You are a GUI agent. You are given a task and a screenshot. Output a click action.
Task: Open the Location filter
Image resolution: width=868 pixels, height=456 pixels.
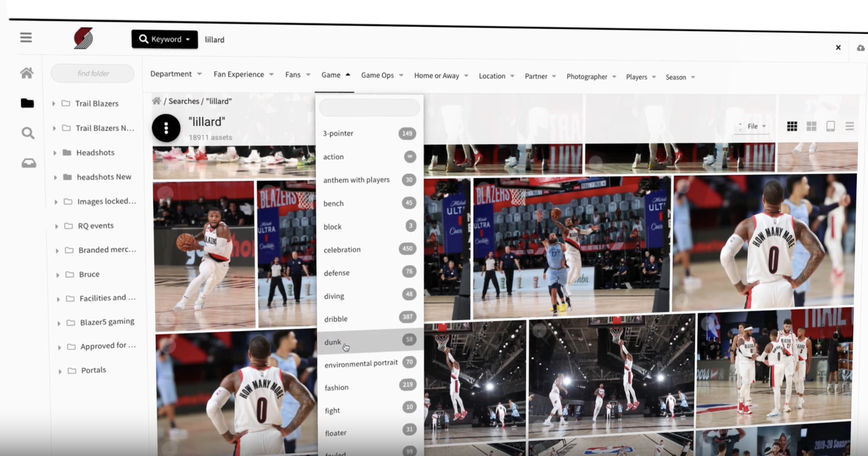[x=497, y=76]
